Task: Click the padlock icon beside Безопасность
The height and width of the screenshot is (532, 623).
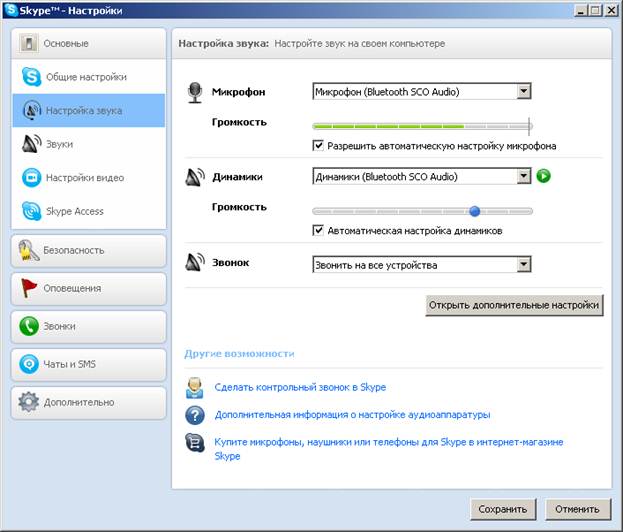Action: click(x=28, y=250)
